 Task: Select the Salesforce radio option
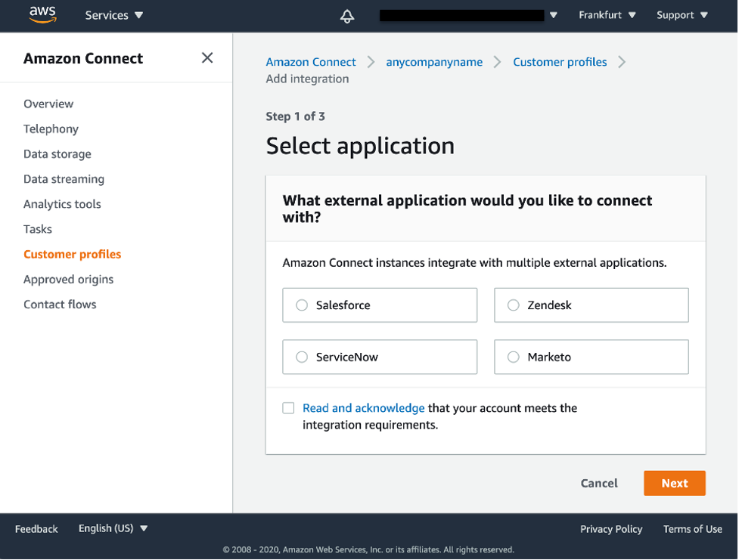[302, 305]
